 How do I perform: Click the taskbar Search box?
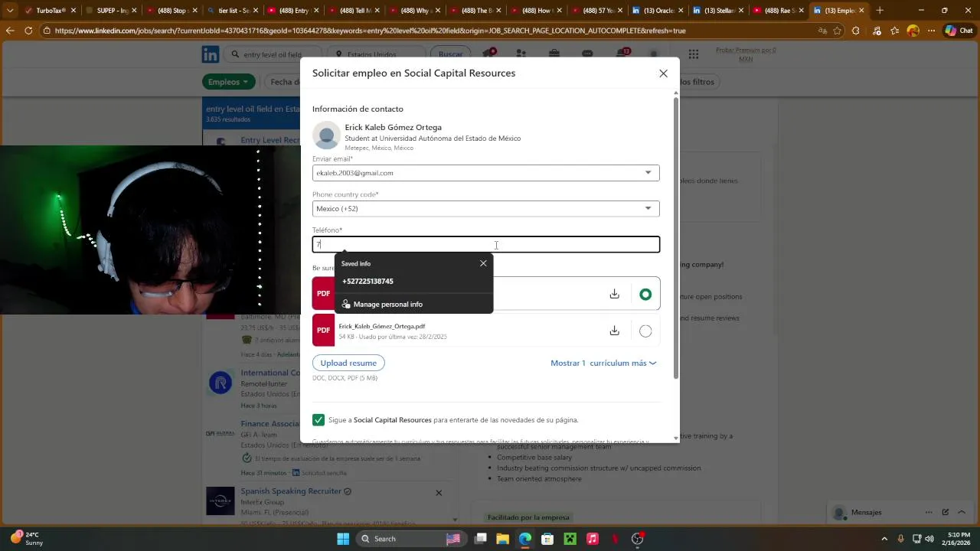coord(413,539)
